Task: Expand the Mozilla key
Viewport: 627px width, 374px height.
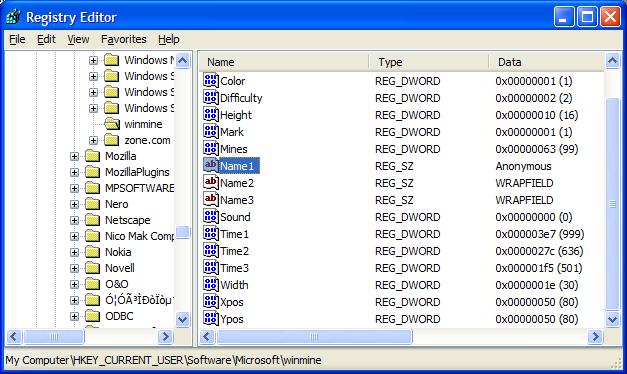Action: (74, 156)
